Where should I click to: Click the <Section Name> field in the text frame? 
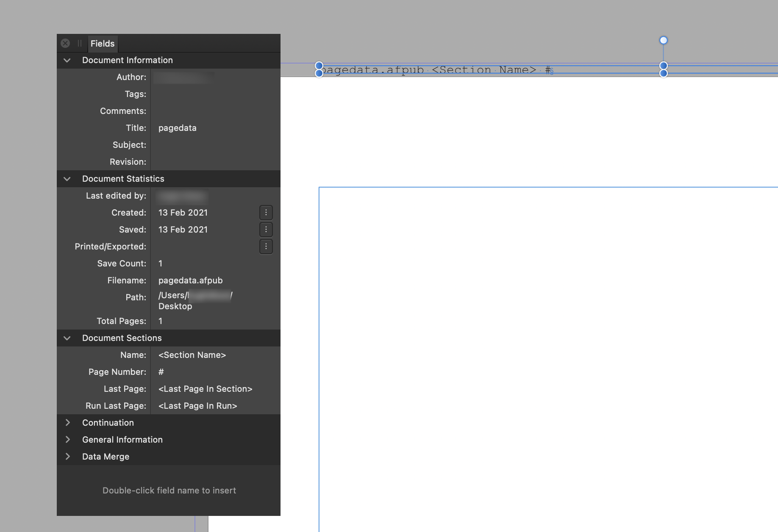484,70
